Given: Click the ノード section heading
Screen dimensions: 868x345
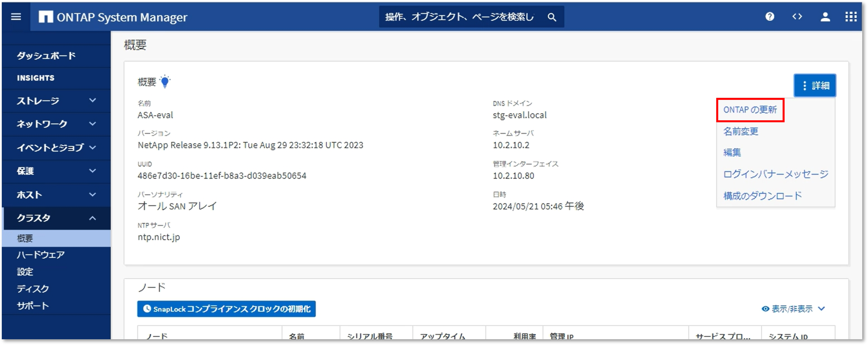Looking at the screenshot, I should (x=152, y=287).
